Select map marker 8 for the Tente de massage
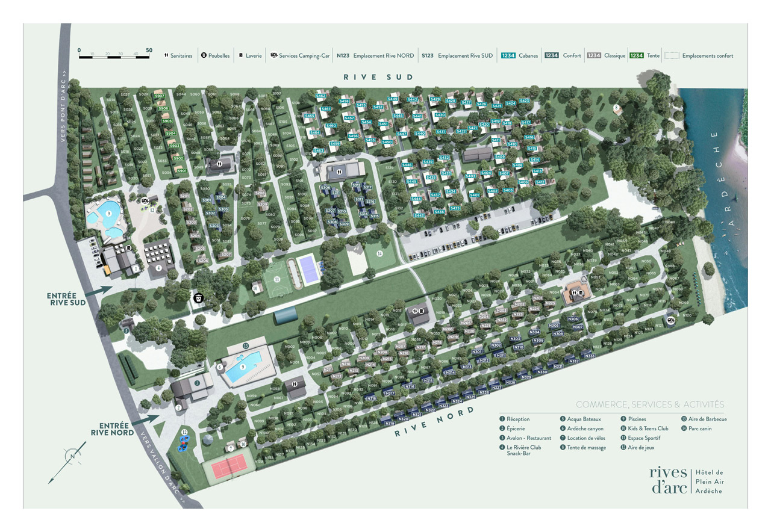Screen dimensions: 771x532 (617, 107)
